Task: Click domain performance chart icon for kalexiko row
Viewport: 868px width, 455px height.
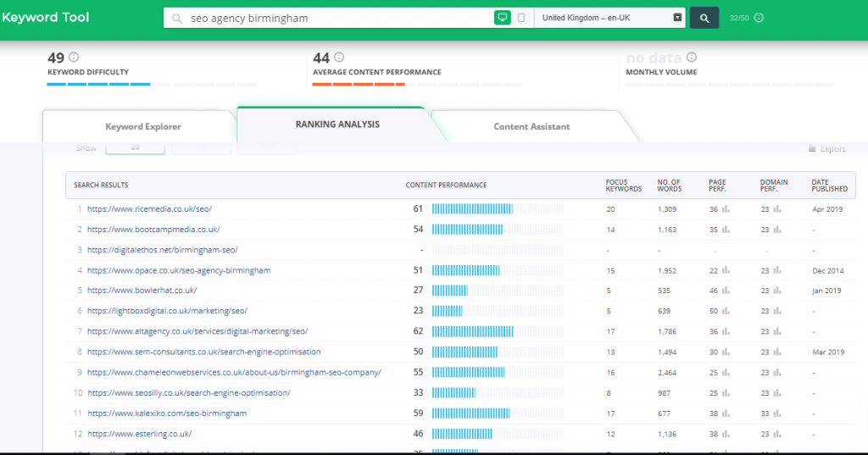Action: point(777,413)
